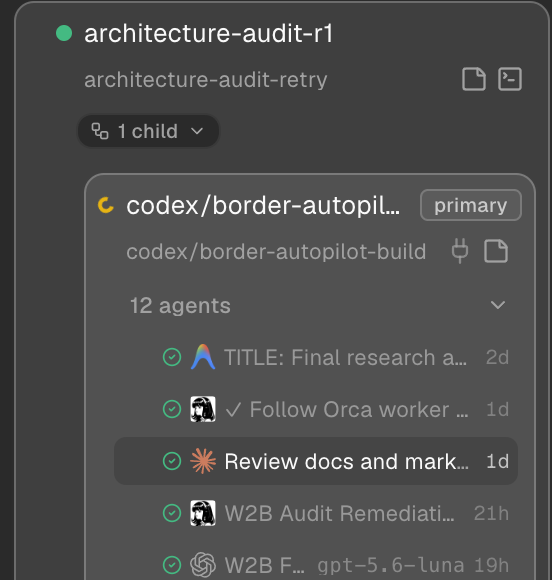Click OpenAI knot icon on W2B F… row
Image resolution: width=552 pixels, height=580 pixels.
pos(203,565)
